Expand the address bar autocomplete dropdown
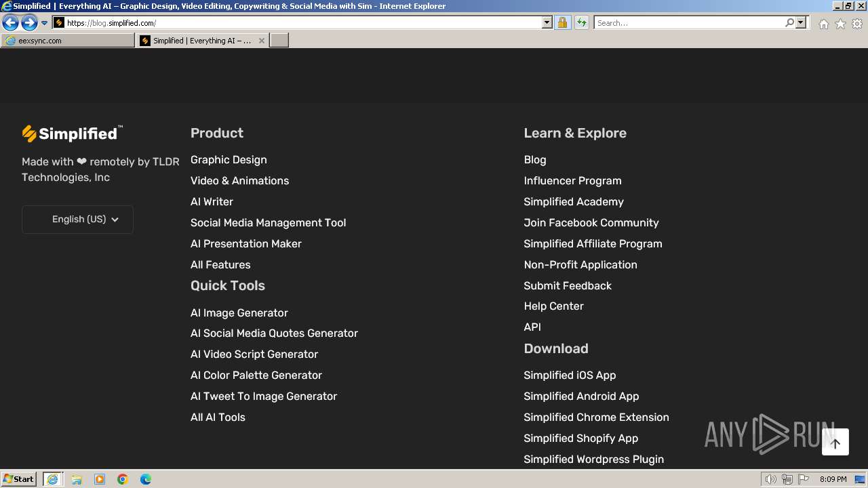This screenshot has width=868, height=488. [547, 23]
